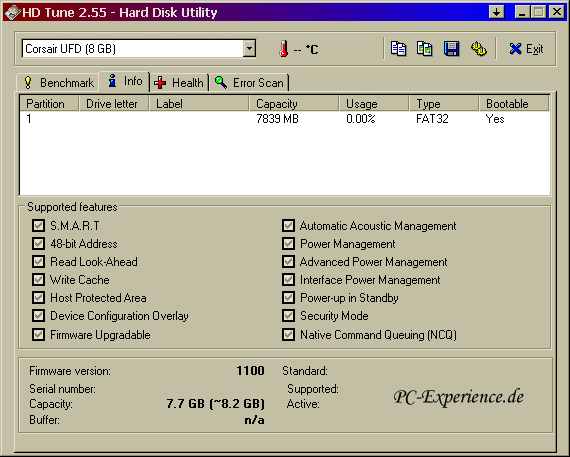Toggle the Host Protected Area checkbox
This screenshot has height=457, width=570.
point(39,297)
